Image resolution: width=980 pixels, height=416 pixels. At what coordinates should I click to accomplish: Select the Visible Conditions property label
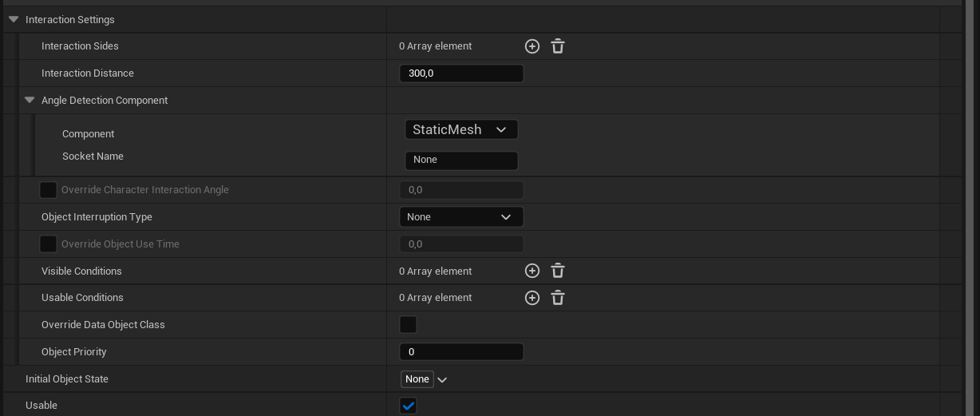coord(81,271)
